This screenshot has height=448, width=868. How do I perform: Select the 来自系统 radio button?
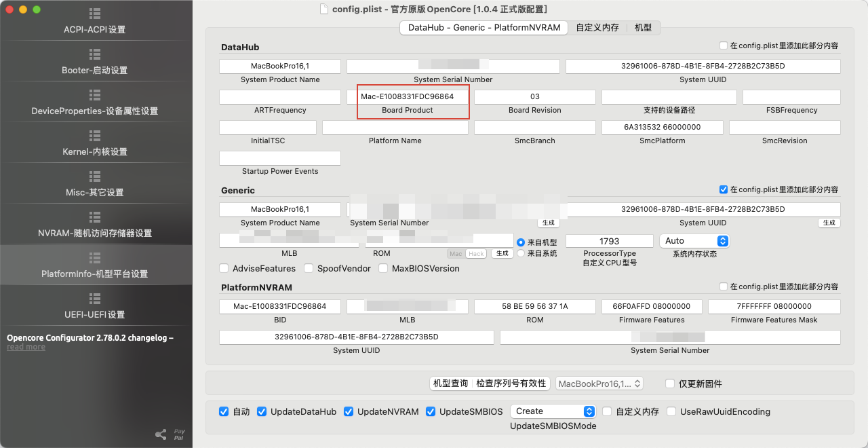coord(521,253)
